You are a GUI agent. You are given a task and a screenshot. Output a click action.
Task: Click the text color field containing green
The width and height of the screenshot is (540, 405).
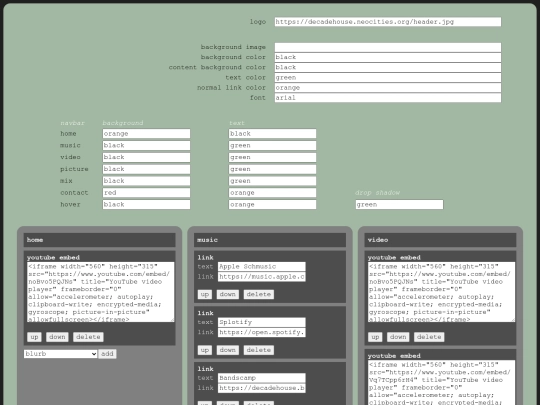(388, 77)
